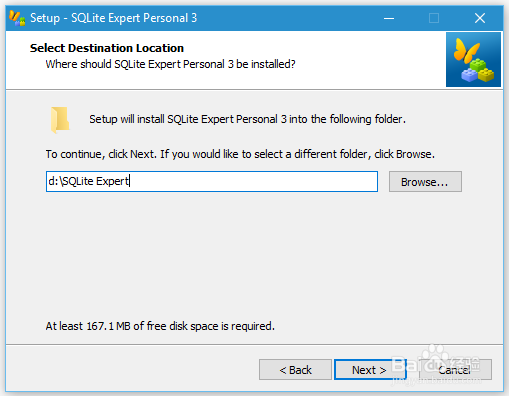The width and height of the screenshot is (510, 398).
Task: Return to previous page with < Back
Action: 296,370
